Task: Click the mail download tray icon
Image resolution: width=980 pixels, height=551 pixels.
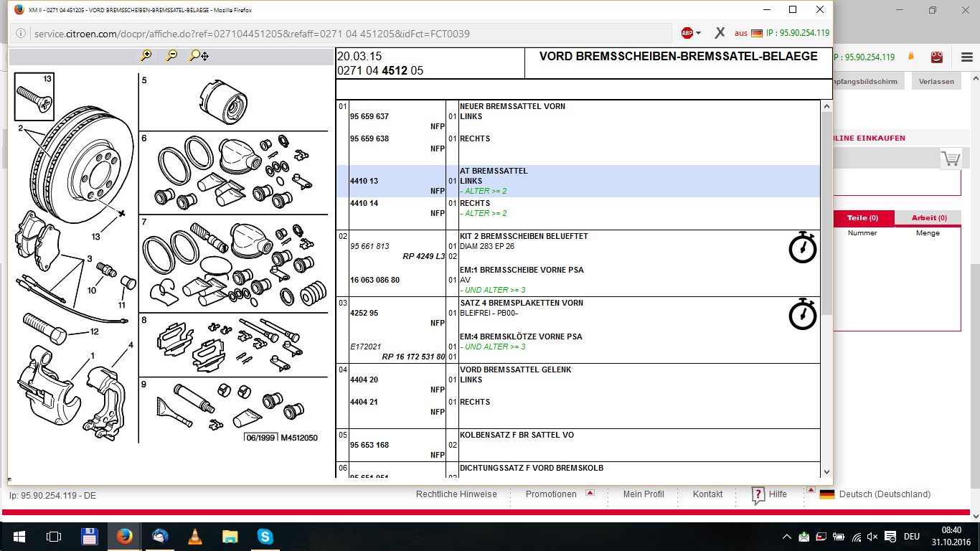Action: pos(804,537)
